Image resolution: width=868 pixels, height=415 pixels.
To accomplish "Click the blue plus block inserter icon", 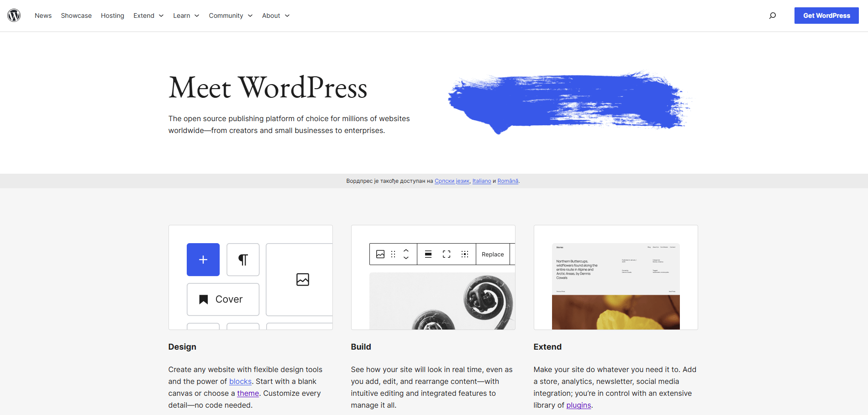I will [x=203, y=260].
